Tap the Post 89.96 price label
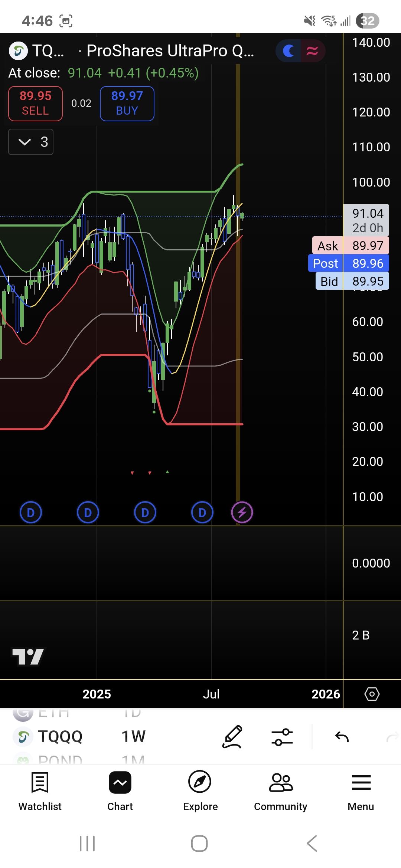This screenshot has width=401, height=868. tap(349, 263)
